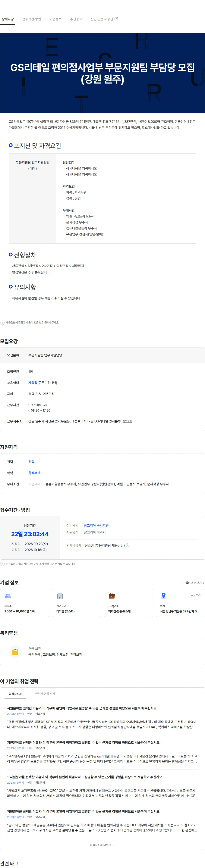This screenshot has height=868, width=205.
Task: Open the essay starting "차별화된 고객만족을 선사하는 OFC"
Action: (x=102, y=793)
